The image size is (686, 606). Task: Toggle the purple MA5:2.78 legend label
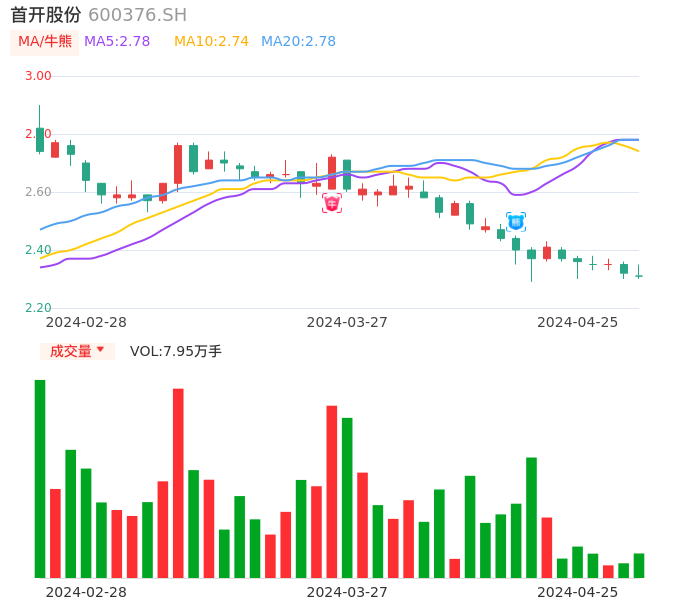(x=117, y=42)
